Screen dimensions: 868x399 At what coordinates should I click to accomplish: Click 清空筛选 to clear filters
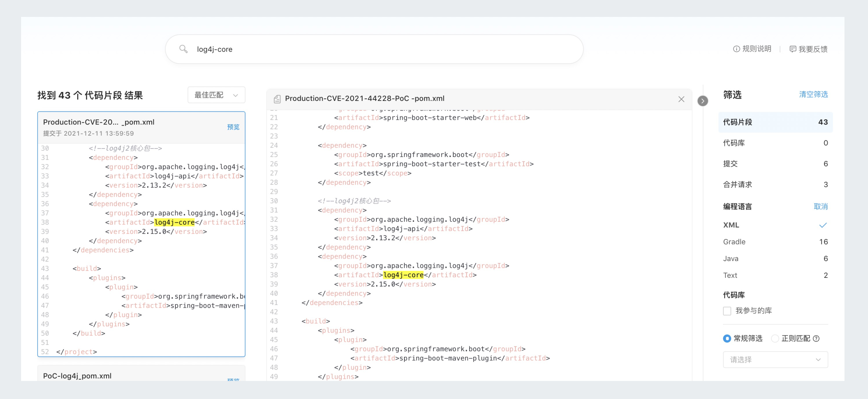tap(813, 94)
